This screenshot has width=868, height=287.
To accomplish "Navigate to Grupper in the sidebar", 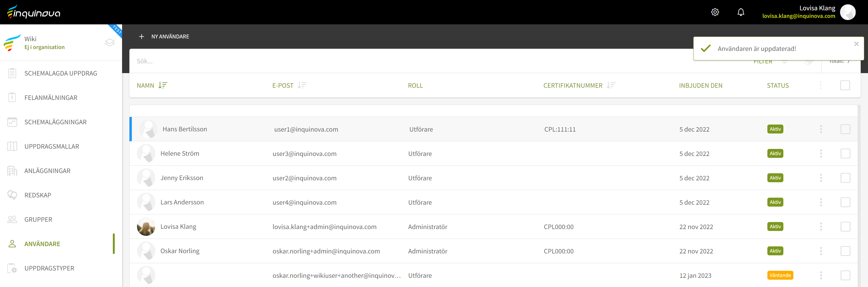I will tap(38, 219).
